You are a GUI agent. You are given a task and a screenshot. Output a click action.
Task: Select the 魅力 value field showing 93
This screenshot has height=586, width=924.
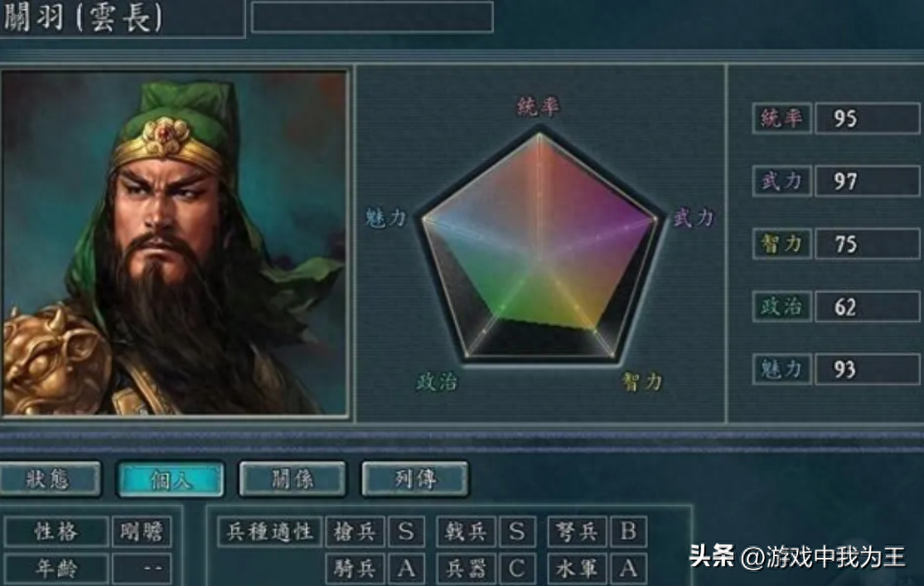point(867,370)
